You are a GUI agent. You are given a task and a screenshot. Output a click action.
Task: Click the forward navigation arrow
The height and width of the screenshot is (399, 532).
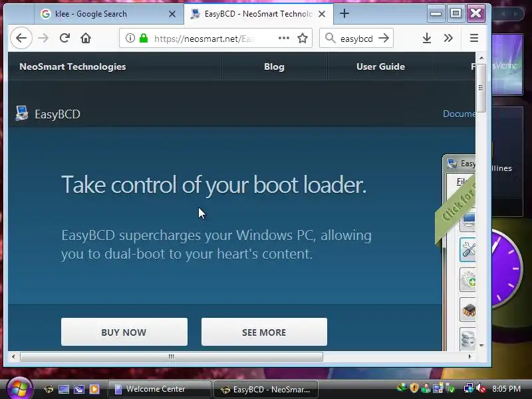coord(43,38)
